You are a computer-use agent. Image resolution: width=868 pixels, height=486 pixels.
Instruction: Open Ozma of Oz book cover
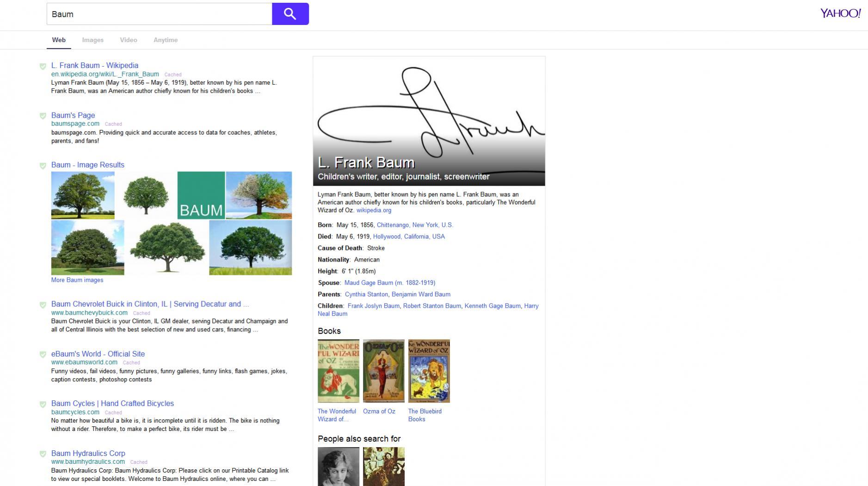[x=384, y=371]
